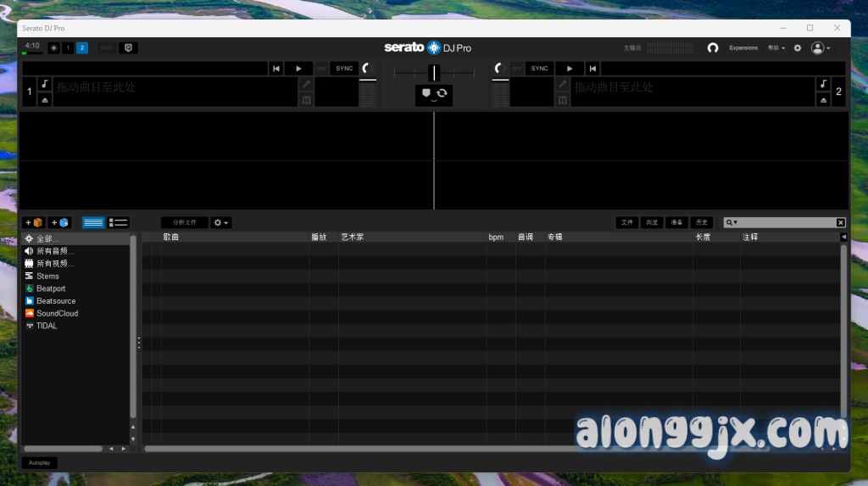This screenshot has height=486, width=868.
Task: Toggle SYNC on deck 1
Action: (344, 69)
